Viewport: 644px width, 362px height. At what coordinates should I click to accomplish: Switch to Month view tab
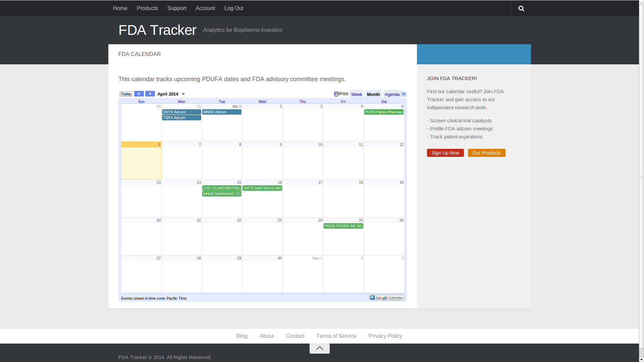373,94
